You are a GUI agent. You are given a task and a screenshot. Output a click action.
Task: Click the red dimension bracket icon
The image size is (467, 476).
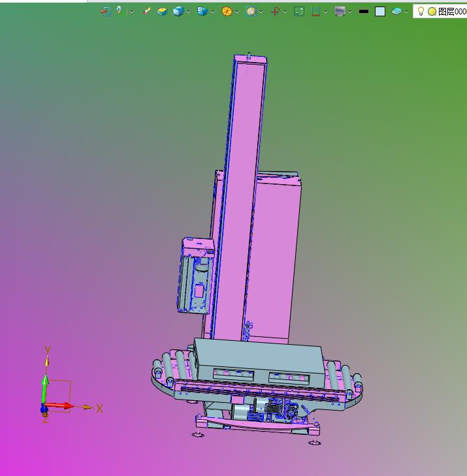(315, 12)
